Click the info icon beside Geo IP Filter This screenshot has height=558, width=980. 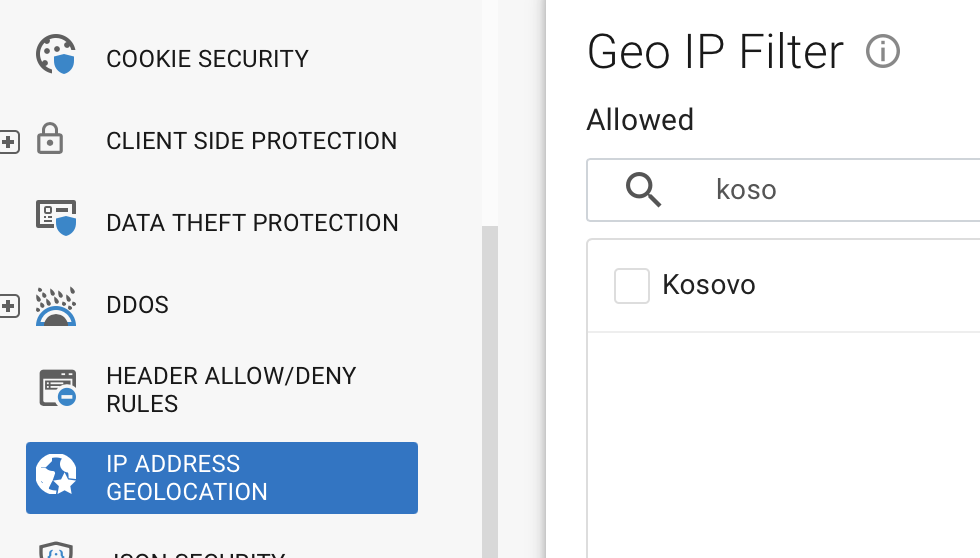[x=882, y=51]
